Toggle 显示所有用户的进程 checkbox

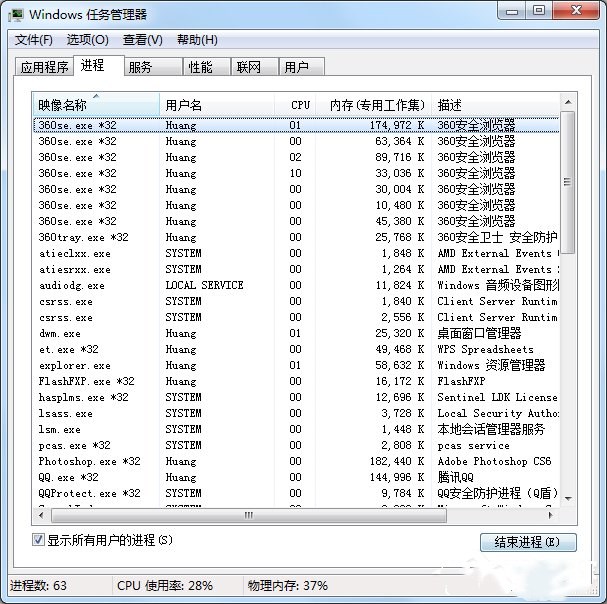click(x=38, y=539)
